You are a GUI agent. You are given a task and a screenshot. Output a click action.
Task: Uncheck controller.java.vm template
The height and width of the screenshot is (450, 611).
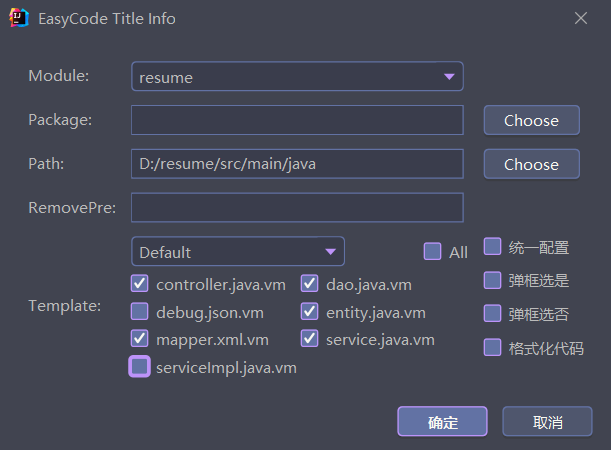point(140,284)
